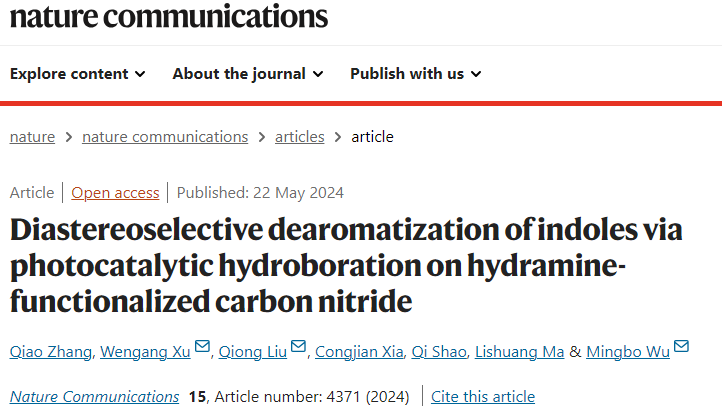The height and width of the screenshot is (408, 722).
Task: Click the email envelope icon after Qiong Liu
Action: 298,346
